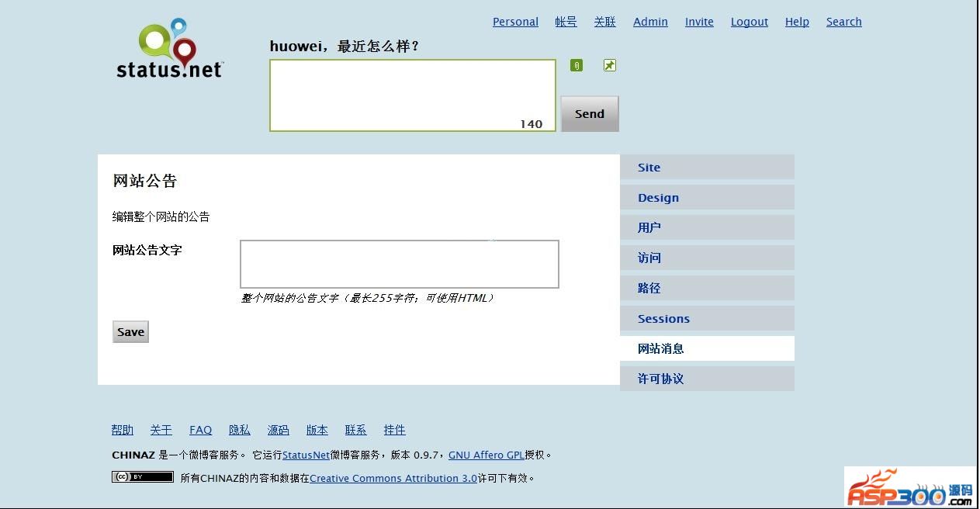Viewport: 980px width, 509px height.
Task: Open the 隐私 footer link
Action: point(240,430)
